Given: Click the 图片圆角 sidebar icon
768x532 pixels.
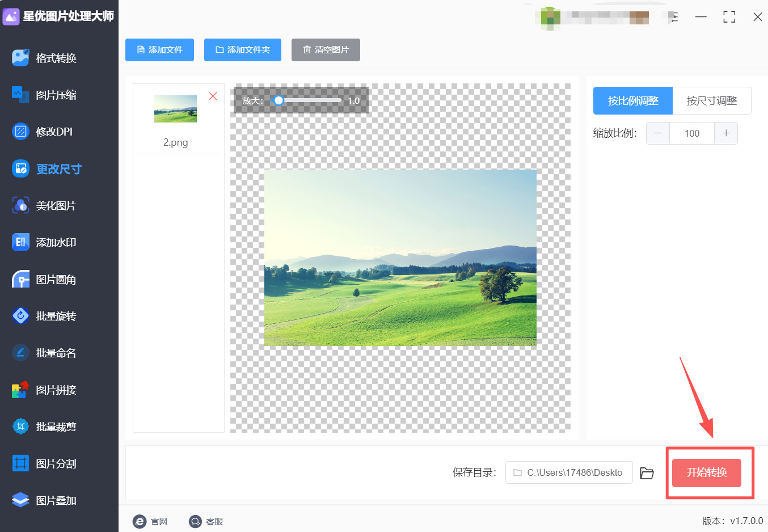Looking at the screenshot, I should [20, 279].
